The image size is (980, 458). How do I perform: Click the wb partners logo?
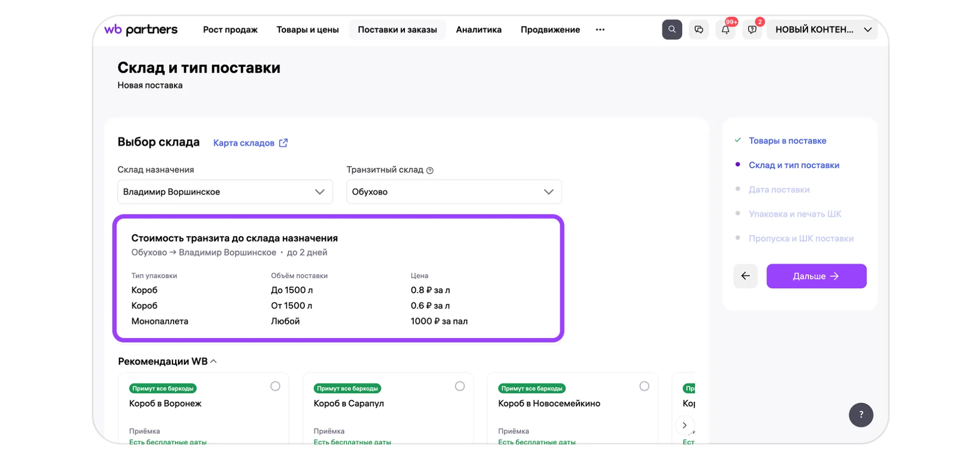(x=141, y=29)
